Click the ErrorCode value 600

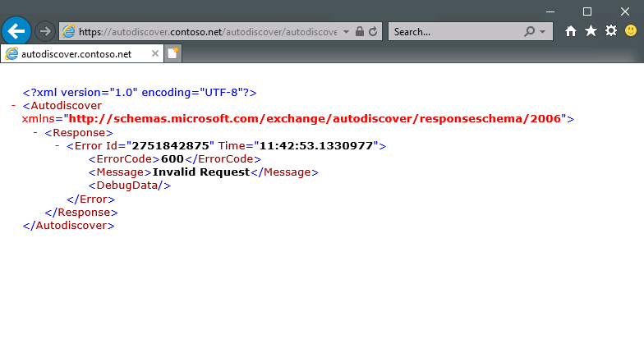point(172,159)
